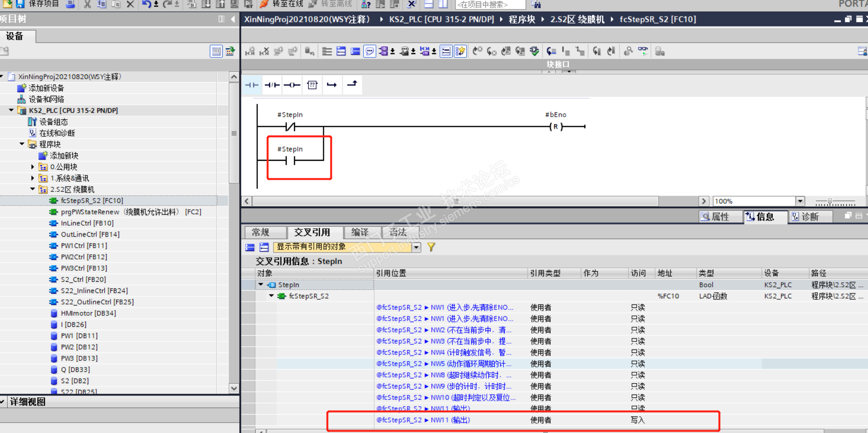This screenshot has width=868, height=433.
Task: Adjust the editor zoom slider
Action: point(830,202)
